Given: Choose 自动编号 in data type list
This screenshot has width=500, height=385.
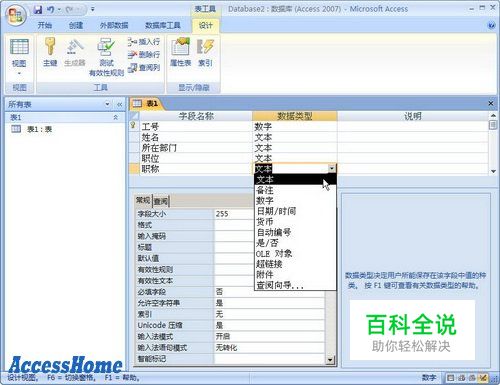Looking at the screenshot, I should 295,232.
